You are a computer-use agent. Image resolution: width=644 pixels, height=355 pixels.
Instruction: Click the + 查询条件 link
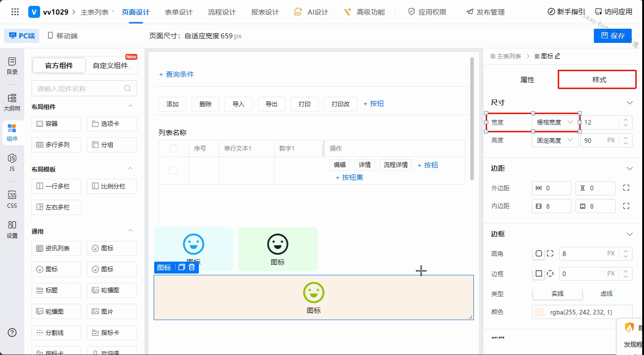[x=177, y=74]
